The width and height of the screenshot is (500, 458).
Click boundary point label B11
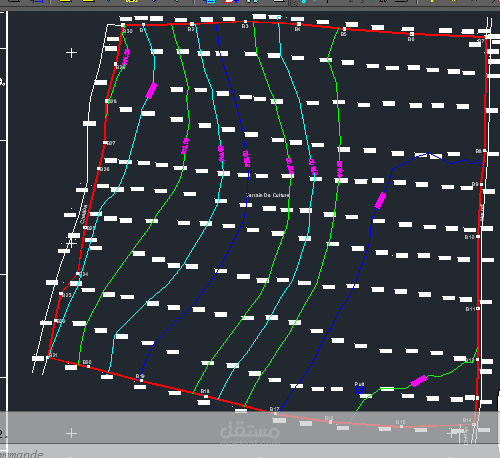(470, 309)
